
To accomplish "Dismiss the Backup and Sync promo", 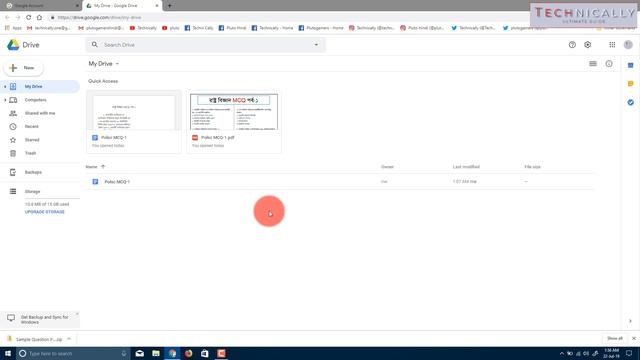I will pos(77,314).
